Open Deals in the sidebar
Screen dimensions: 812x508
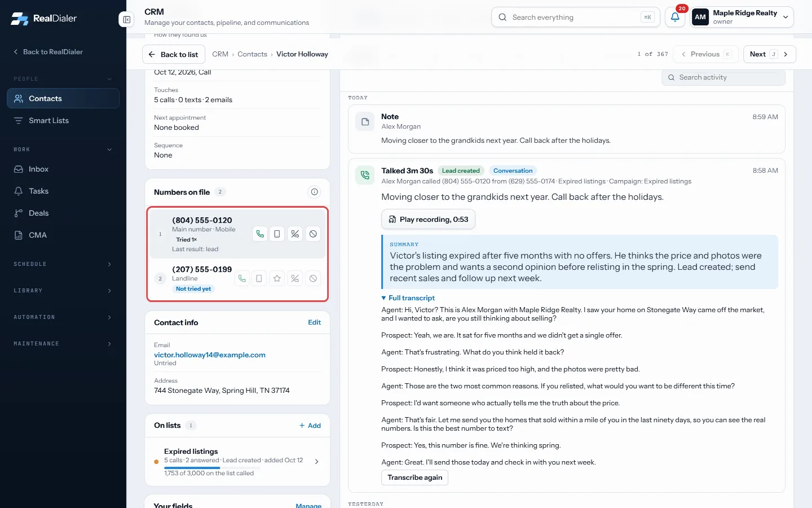(x=63, y=213)
